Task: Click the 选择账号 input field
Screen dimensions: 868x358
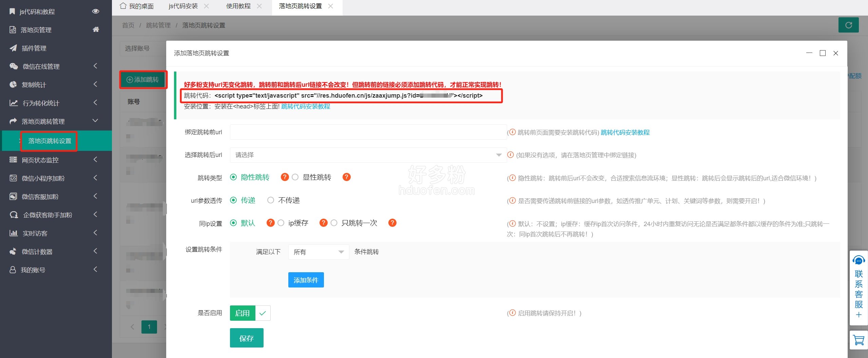Action: pos(142,48)
